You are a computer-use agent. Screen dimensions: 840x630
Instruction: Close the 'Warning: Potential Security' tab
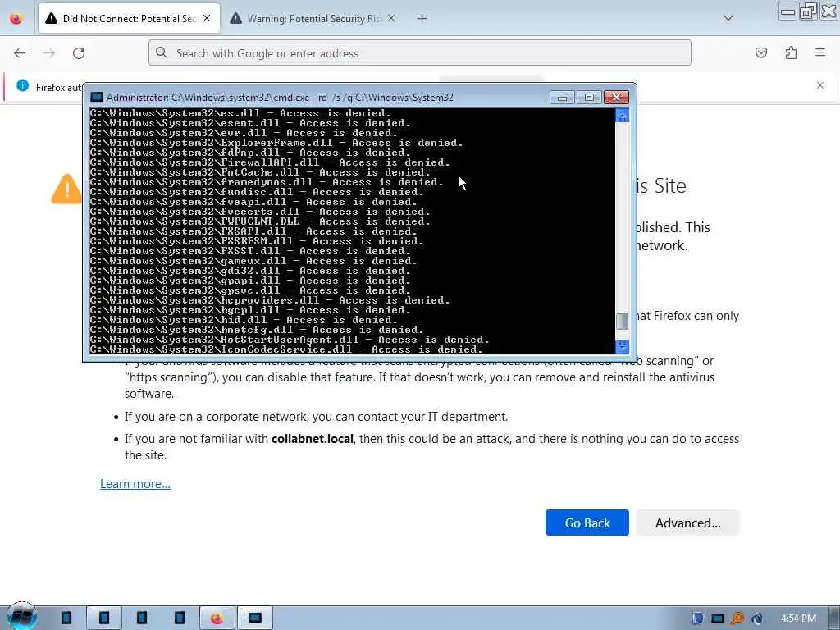[391, 18]
